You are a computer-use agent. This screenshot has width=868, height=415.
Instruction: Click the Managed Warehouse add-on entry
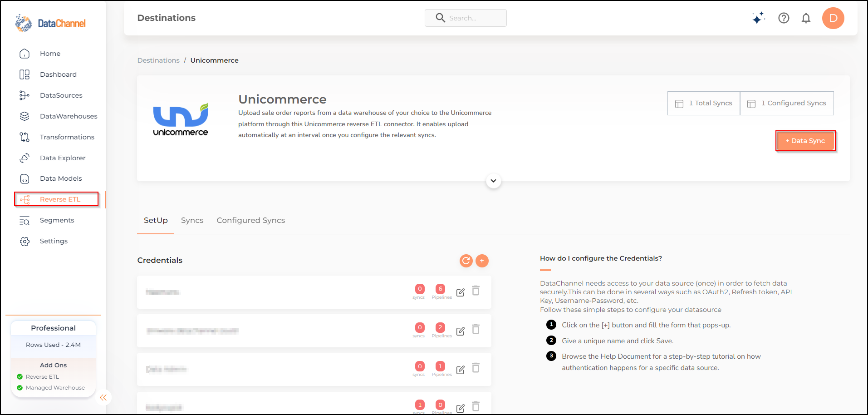tap(55, 388)
